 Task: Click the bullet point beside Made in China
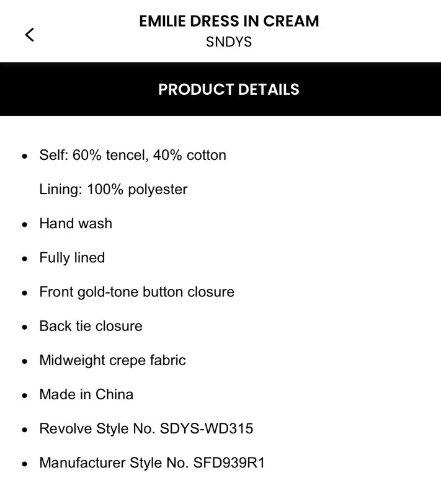click(x=25, y=396)
